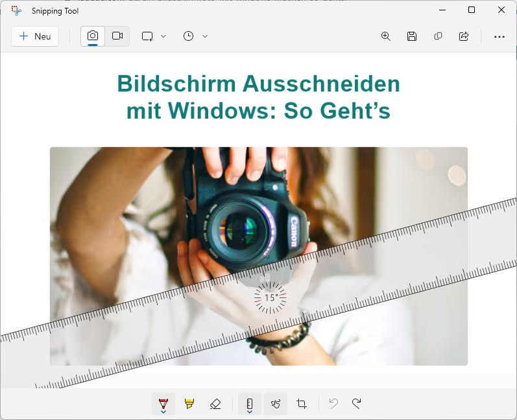Click the delay timer clock icon
The height and width of the screenshot is (420, 517).
pos(188,36)
